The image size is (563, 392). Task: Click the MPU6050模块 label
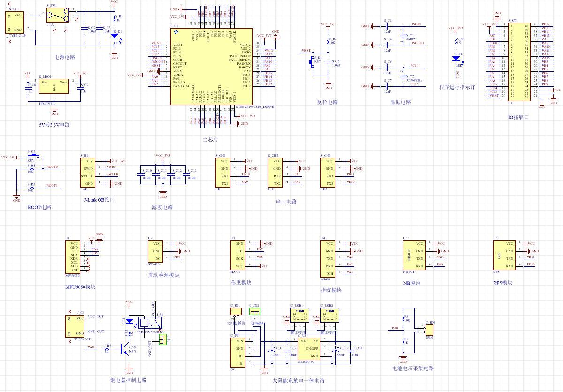click(81, 286)
